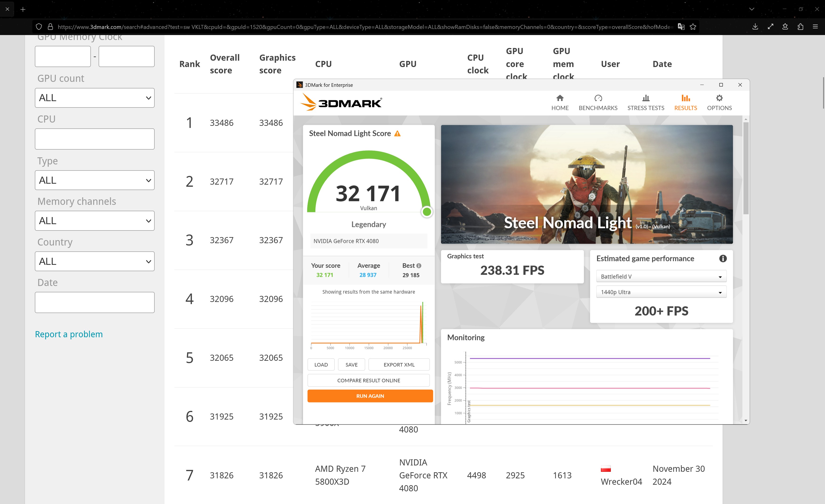825x504 pixels.
Task: Open the browser downloads icon
Action: (x=755, y=27)
